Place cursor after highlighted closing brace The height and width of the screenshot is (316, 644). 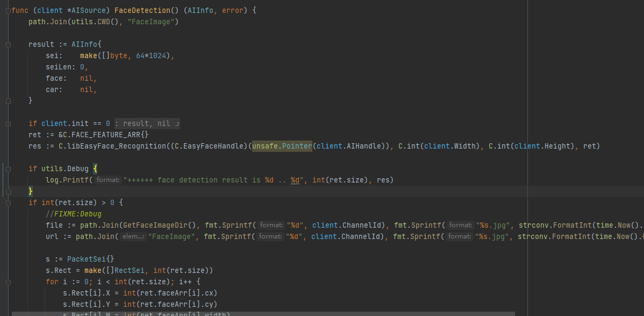[x=33, y=192]
